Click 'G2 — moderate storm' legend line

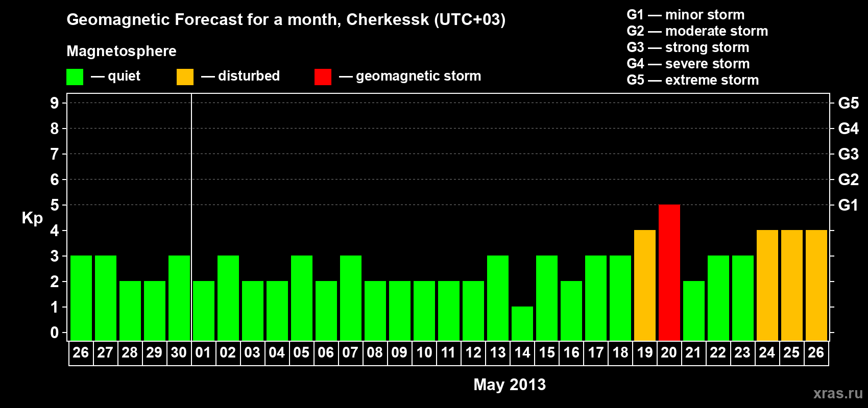point(697,31)
